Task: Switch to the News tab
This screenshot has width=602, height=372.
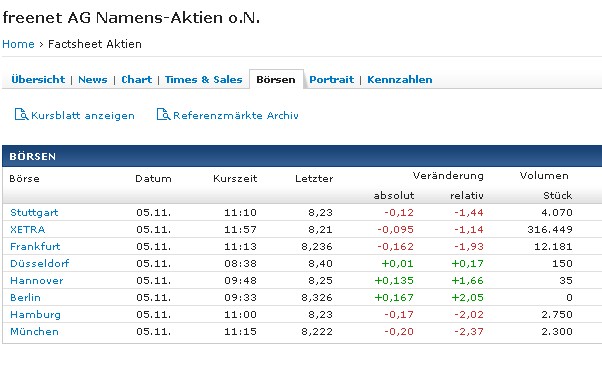Action: 93,79
